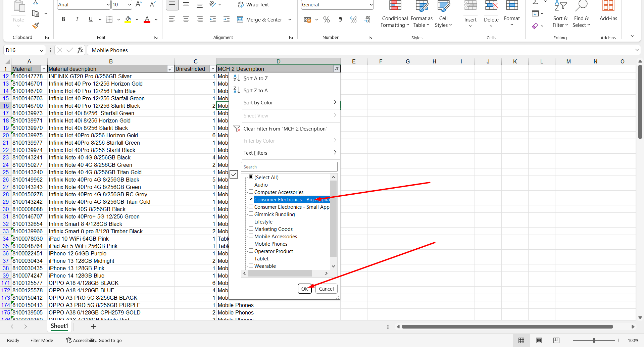644x347 pixels.
Task: Cancel the filter dialog
Action: pos(326,289)
